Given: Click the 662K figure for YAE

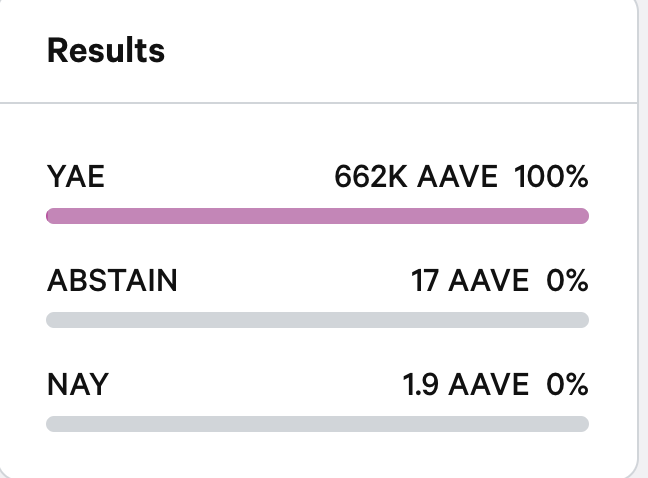Looking at the screenshot, I should click(x=371, y=177).
